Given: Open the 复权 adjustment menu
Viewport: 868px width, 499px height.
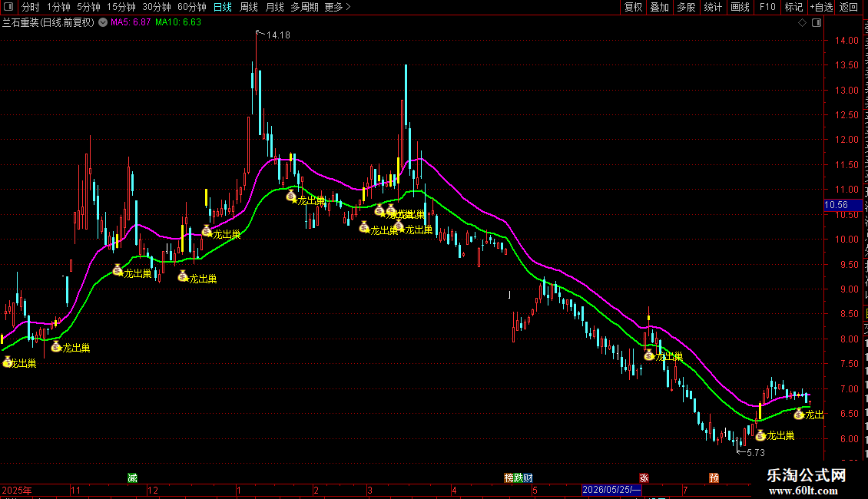Looking at the screenshot, I should pyautogui.click(x=633, y=7).
